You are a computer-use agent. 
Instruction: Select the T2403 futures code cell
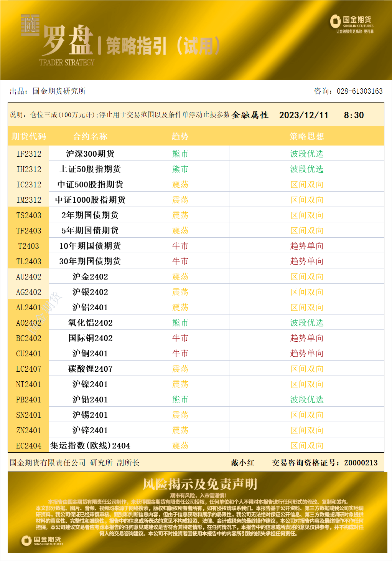(29, 246)
